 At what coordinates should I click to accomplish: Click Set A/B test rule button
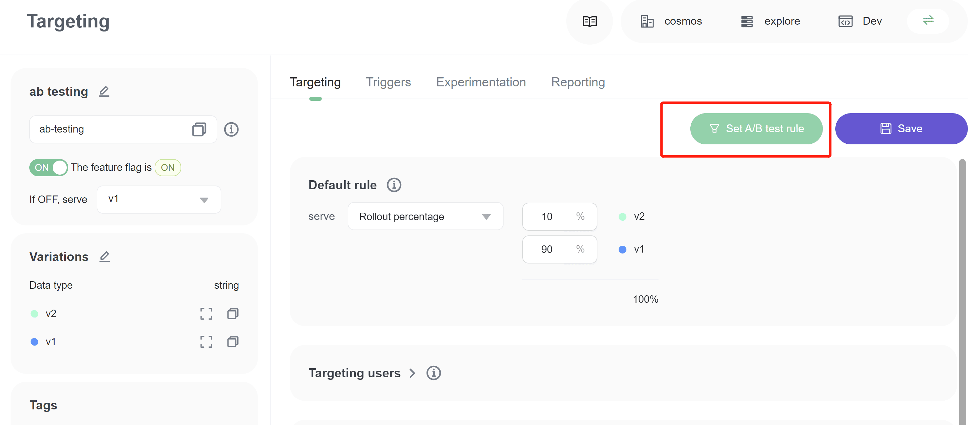click(x=756, y=128)
